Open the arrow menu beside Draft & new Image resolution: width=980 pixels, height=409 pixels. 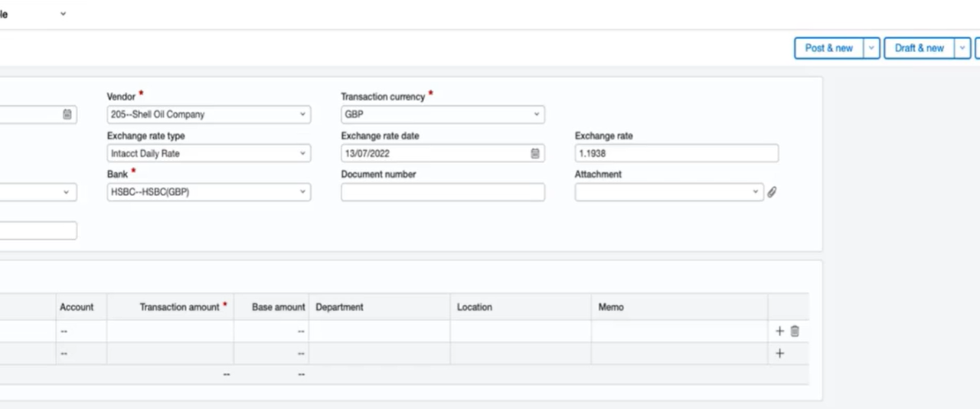pyautogui.click(x=962, y=47)
